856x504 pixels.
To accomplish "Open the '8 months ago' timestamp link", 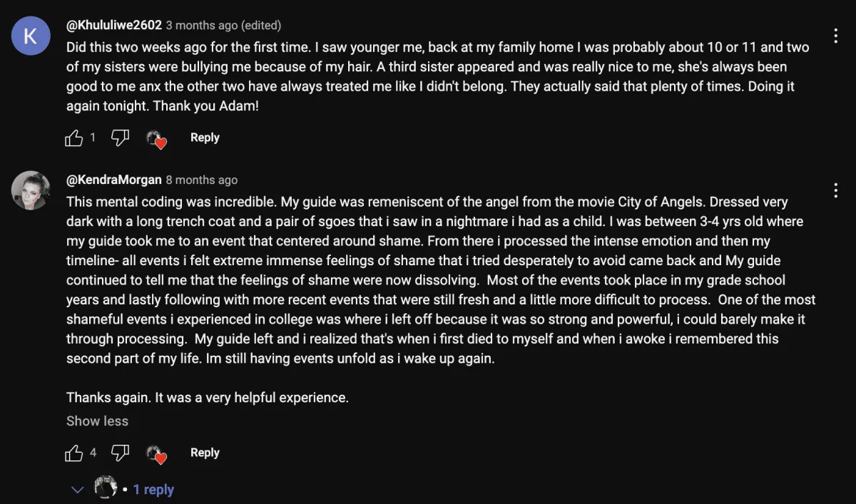I will tap(202, 180).
